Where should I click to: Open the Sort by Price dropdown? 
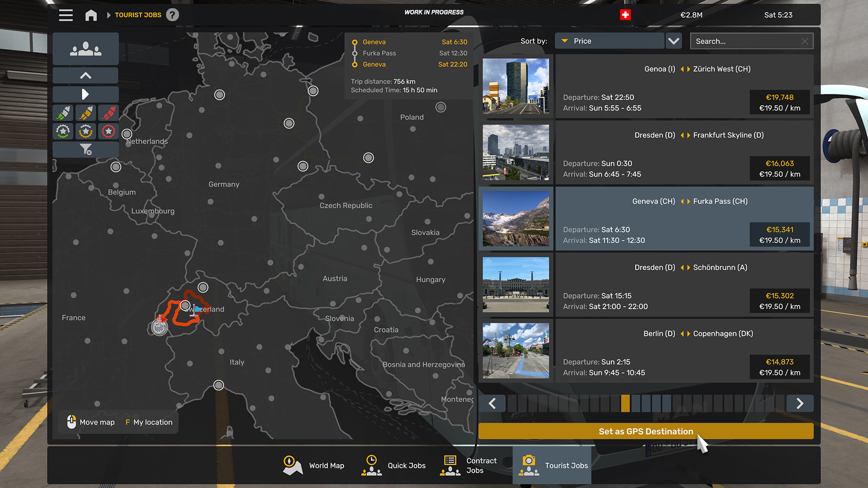609,41
